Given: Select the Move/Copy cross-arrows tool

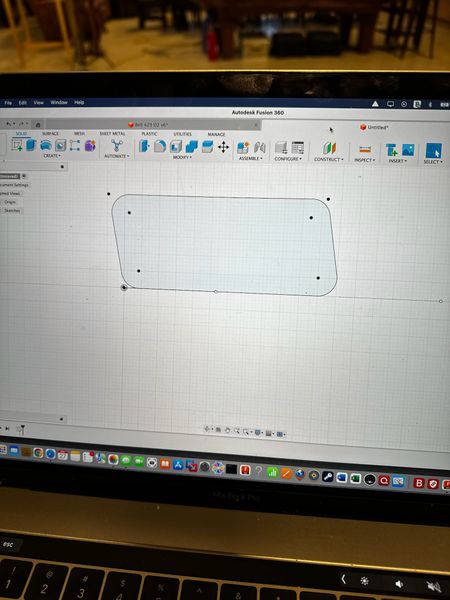Looking at the screenshot, I should (223, 147).
